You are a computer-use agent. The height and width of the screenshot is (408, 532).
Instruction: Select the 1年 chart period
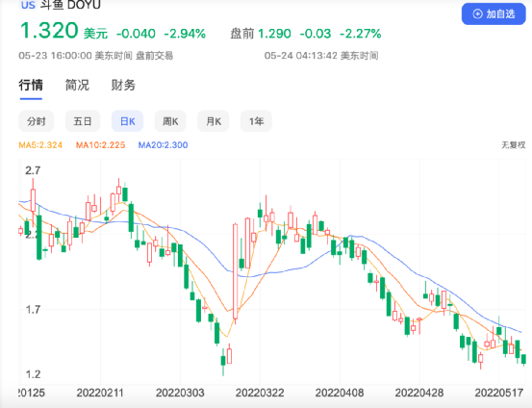[x=256, y=121]
